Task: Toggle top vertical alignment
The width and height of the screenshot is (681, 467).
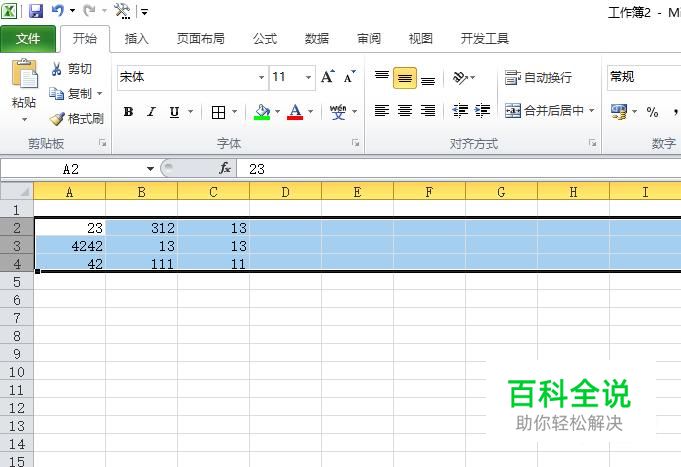Action: 381,78
